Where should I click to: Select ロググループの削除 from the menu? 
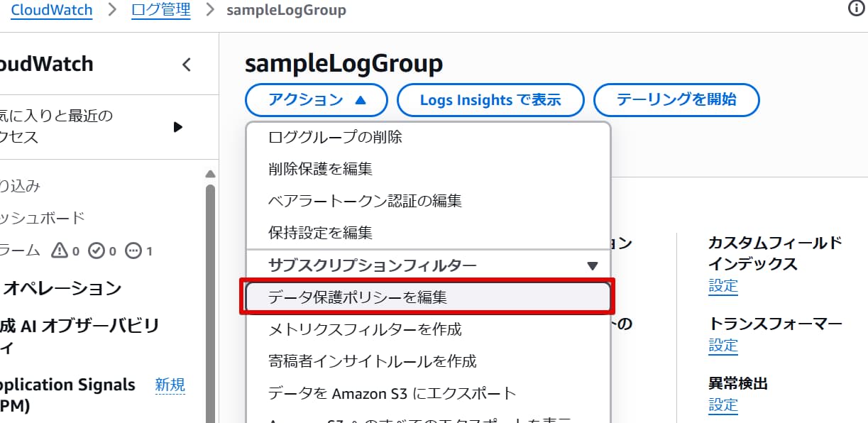click(x=335, y=137)
